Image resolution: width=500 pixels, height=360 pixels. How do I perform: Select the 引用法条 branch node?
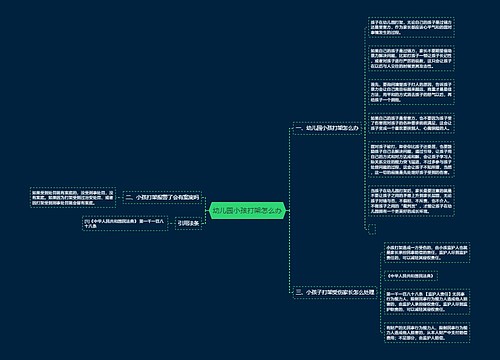188,223
